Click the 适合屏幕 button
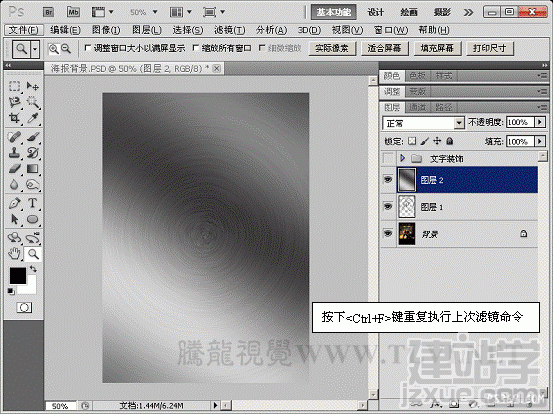Screen dimensions: 553x414 tap(385, 48)
